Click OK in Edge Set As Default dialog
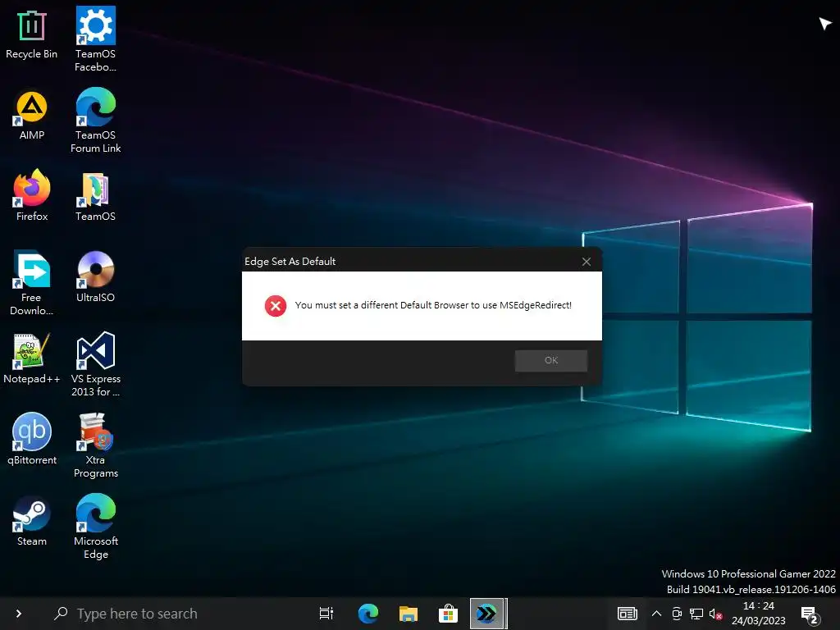The image size is (840, 630). tap(550, 361)
